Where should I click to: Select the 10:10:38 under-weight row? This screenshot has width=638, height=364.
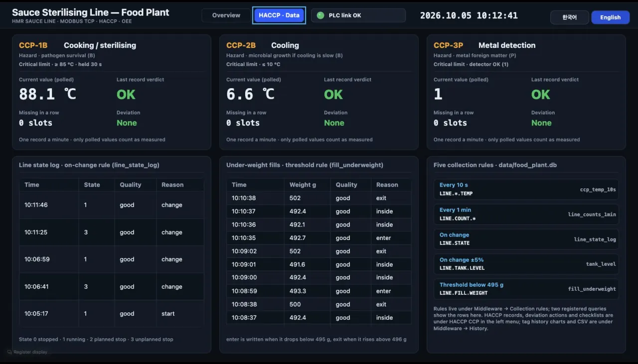pyautogui.click(x=319, y=198)
